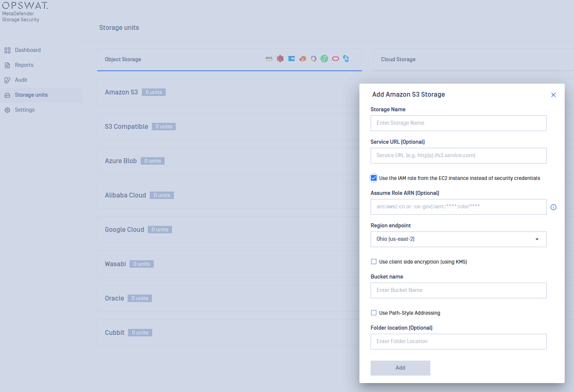The width and height of the screenshot is (574, 392).
Task: Close the Add Amazon S3 Storage dialog
Action: [553, 95]
